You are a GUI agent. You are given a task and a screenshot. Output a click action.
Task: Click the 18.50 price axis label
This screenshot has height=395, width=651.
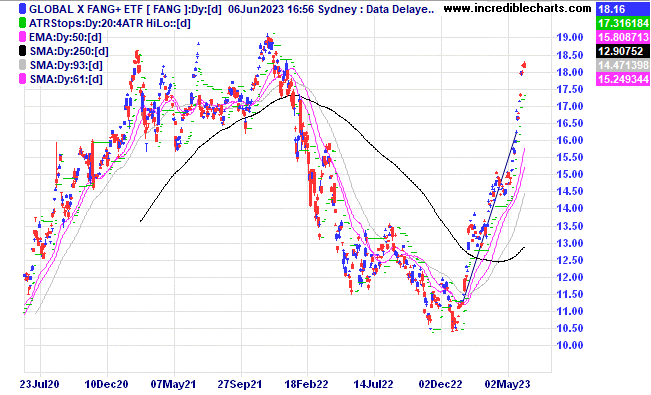[570, 55]
